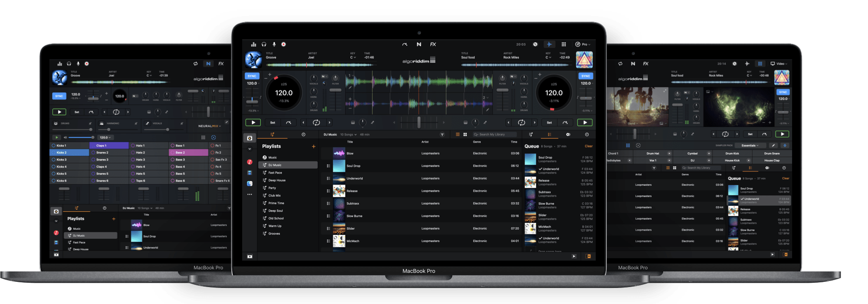The height and width of the screenshot is (304, 868).
Task: Expand the library source chevron under camera icon, center
Action: 250,149
